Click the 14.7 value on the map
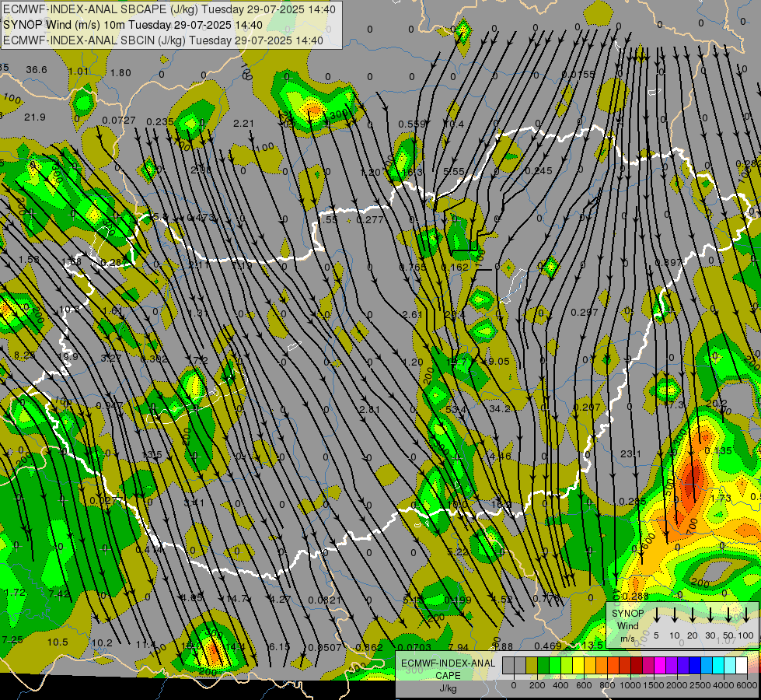This screenshot has width=761, height=700. click(237, 598)
